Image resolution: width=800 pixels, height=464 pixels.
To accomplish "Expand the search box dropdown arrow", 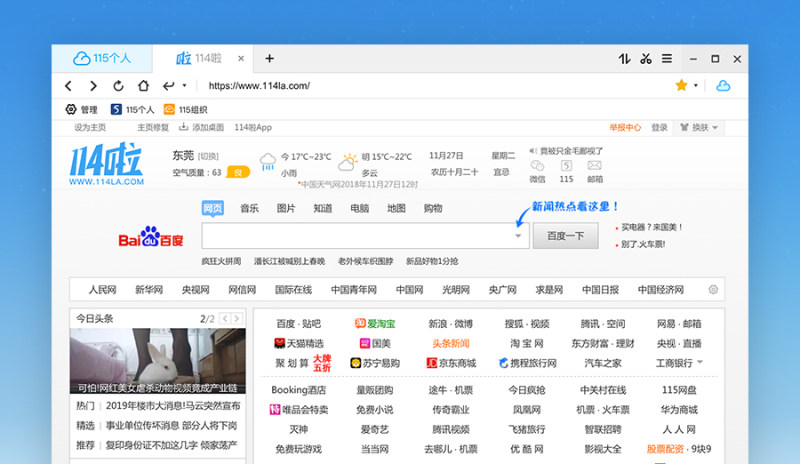I will 518,236.
